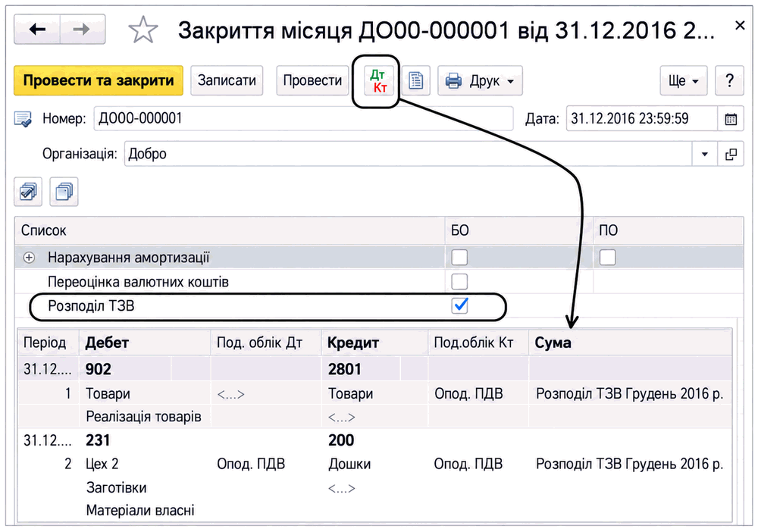The height and width of the screenshot is (532, 758).
Task: Click the Заготівки cell
Action: coord(117,487)
